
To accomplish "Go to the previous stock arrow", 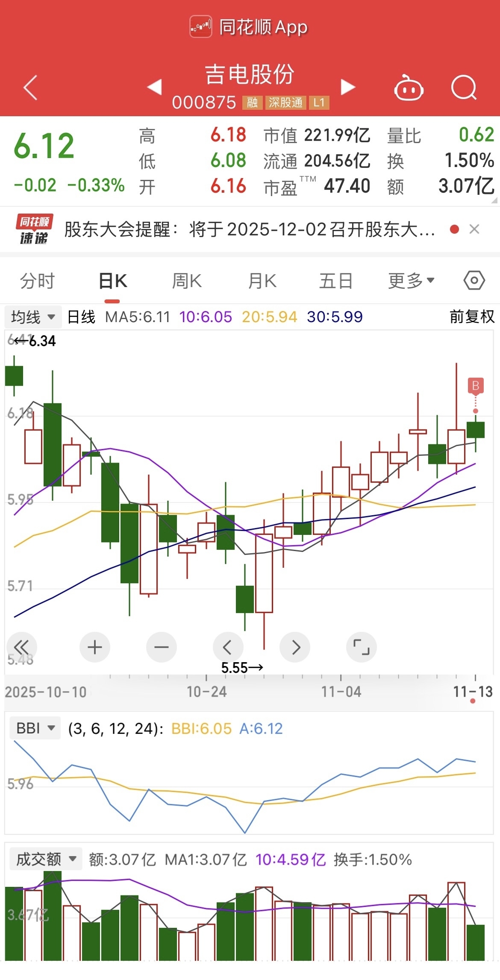I will click(x=154, y=87).
